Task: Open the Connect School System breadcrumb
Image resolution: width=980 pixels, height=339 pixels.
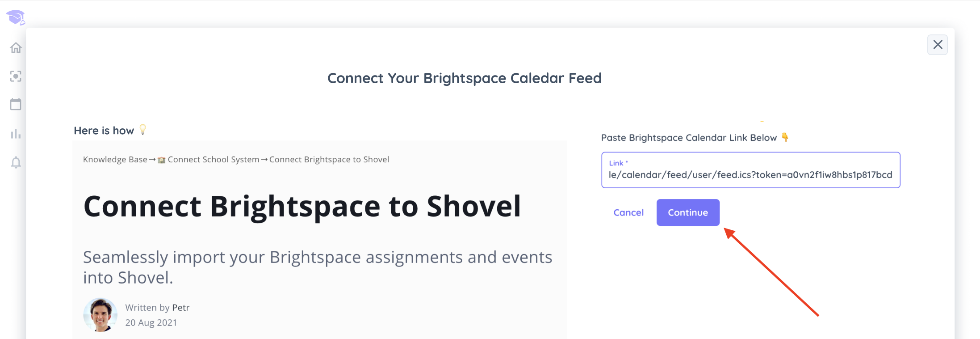Action: click(x=214, y=160)
